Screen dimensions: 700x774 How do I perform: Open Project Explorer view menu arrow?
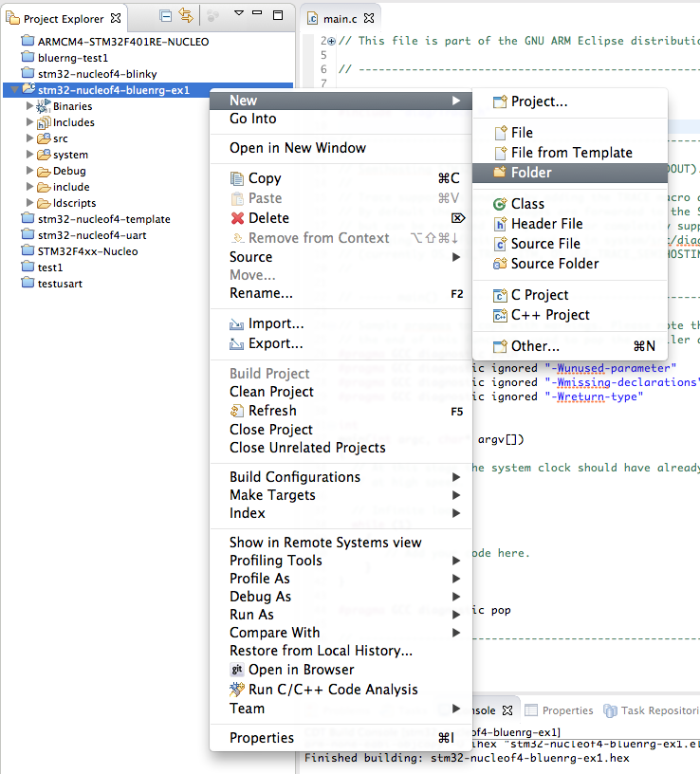(239, 13)
